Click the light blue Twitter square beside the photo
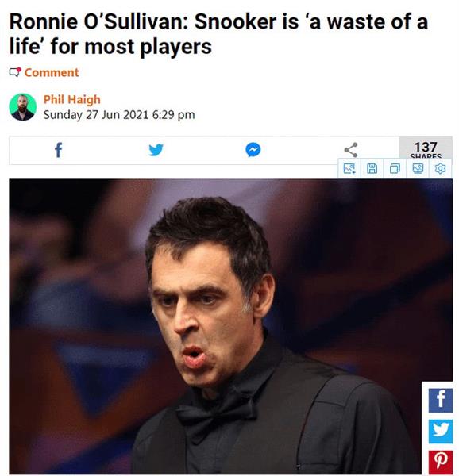 click(x=441, y=432)
